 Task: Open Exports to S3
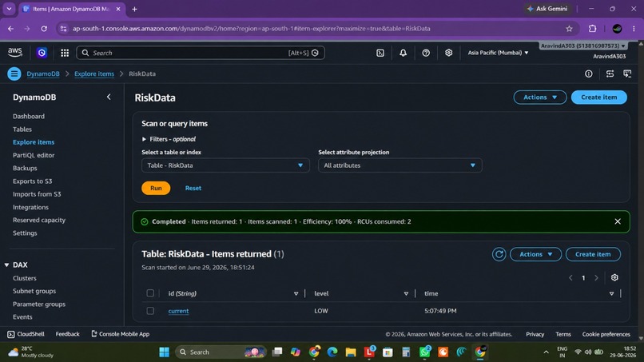(x=33, y=181)
